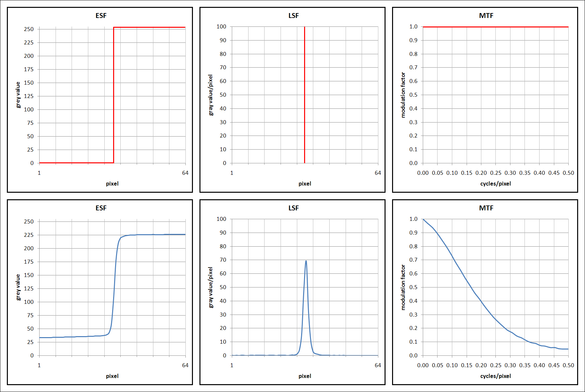Select the red vertical LSF spike line
585x392 pixels.
pos(304,95)
